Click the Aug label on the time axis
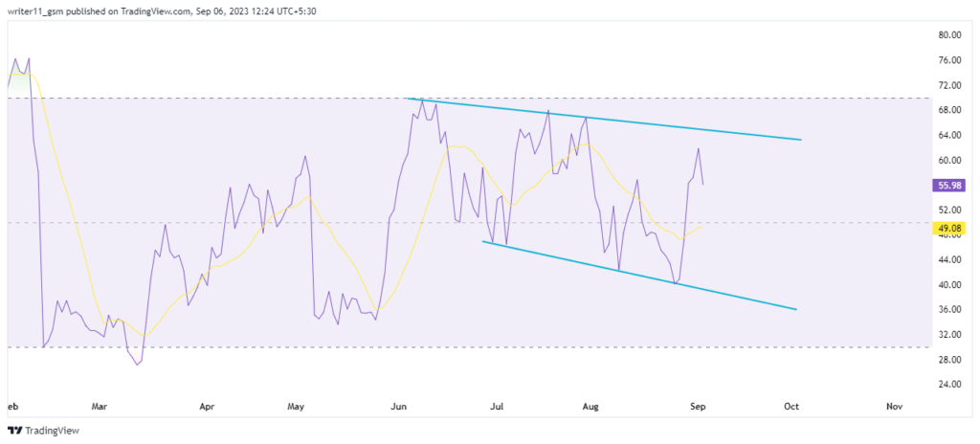This screenshot has height=444, width=980. coord(590,407)
